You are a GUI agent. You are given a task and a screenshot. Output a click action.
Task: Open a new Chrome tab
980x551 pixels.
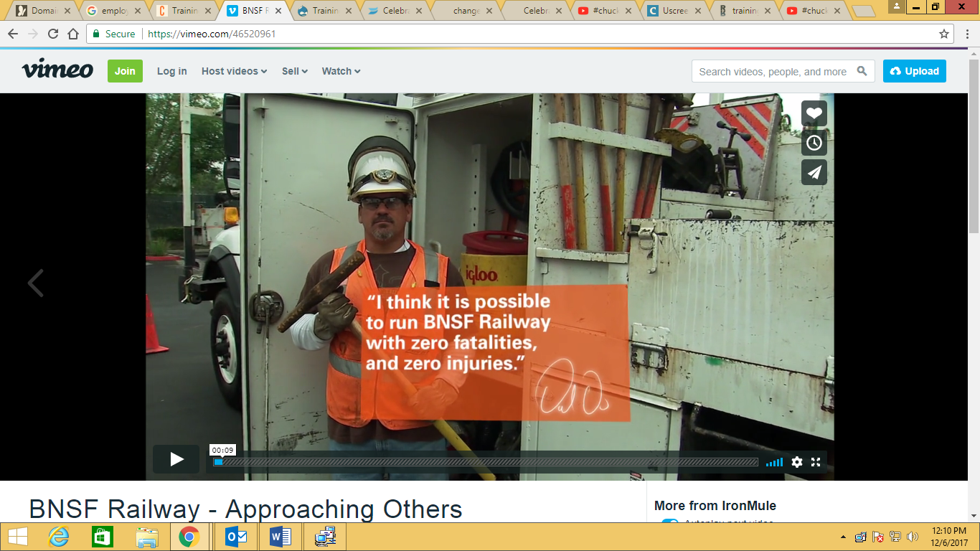tap(864, 11)
